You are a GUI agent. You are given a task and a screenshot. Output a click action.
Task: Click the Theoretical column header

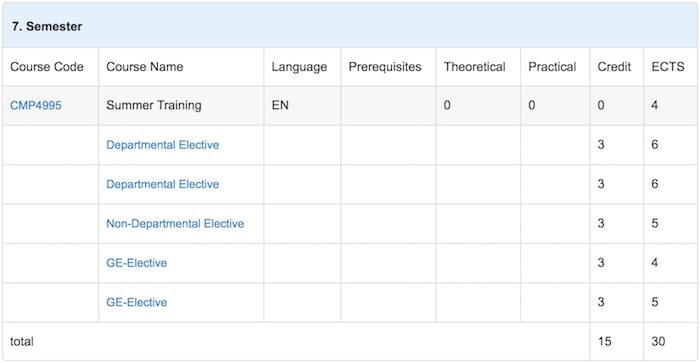pos(475,67)
